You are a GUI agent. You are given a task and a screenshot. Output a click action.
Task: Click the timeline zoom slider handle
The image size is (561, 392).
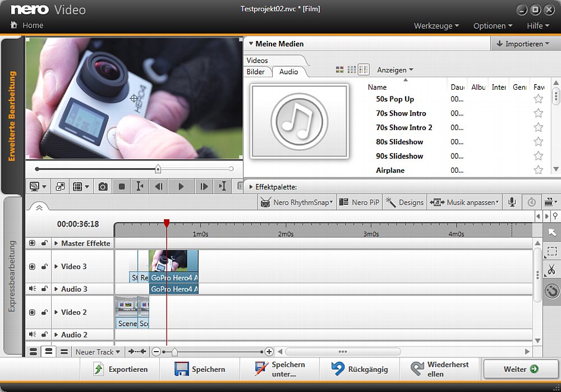click(174, 352)
